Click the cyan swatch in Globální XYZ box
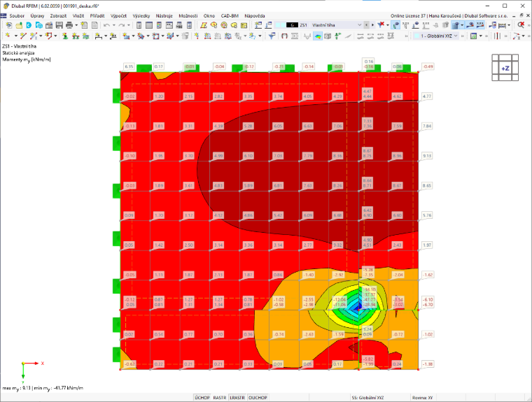 (416, 36)
